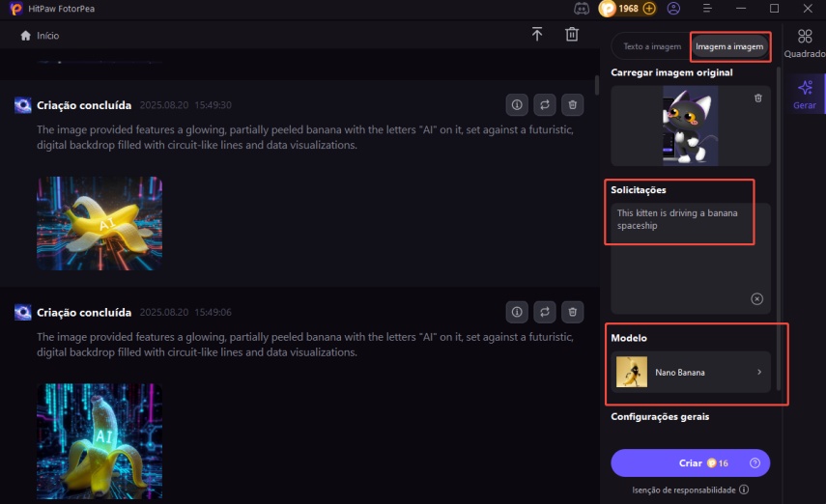Switch to Texto a imagem tab
The image size is (826, 504).
point(652,46)
